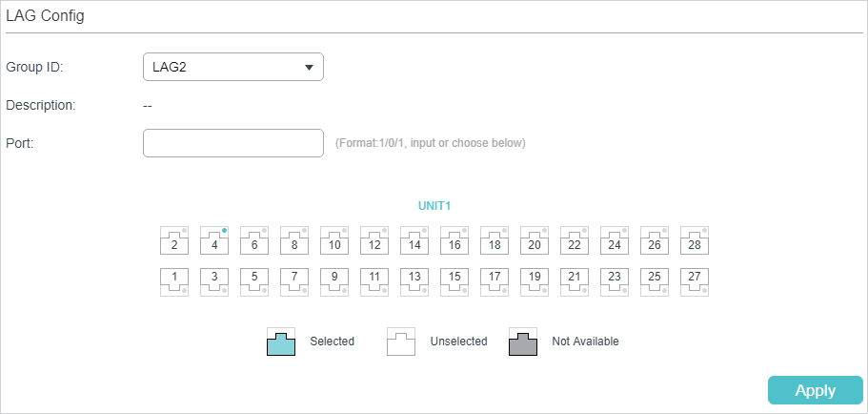Toggle selection of port 22
868x414 pixels.
pos(575,240)
